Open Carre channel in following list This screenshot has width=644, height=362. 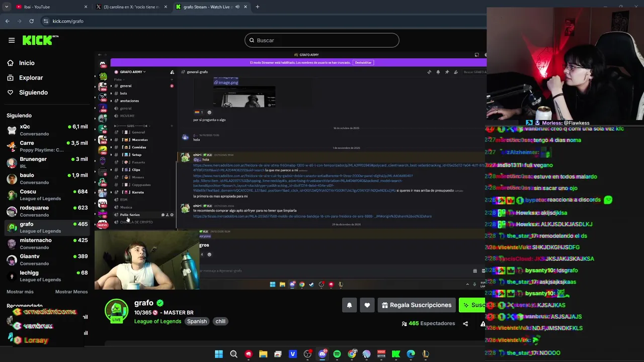pos(47,146)
